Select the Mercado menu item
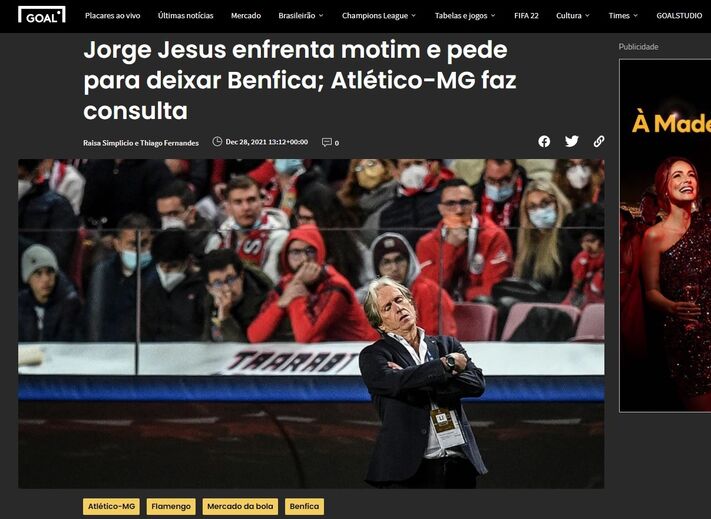Screen dimensions: 711x519 pos(246,15)
